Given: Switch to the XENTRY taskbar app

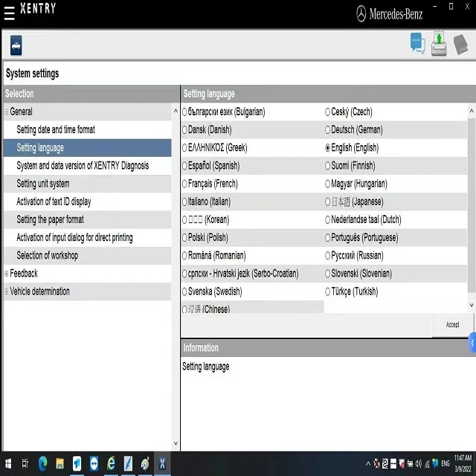Looking at the screenshot, I should point(162,463).
